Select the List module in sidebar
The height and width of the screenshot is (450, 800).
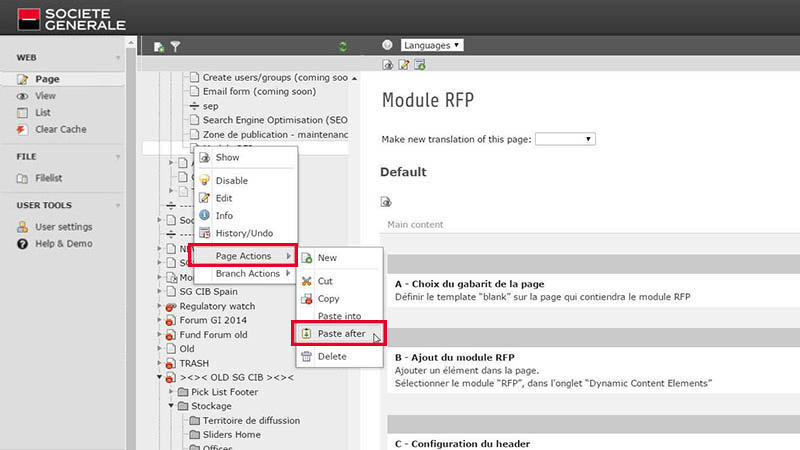(43, 113)
